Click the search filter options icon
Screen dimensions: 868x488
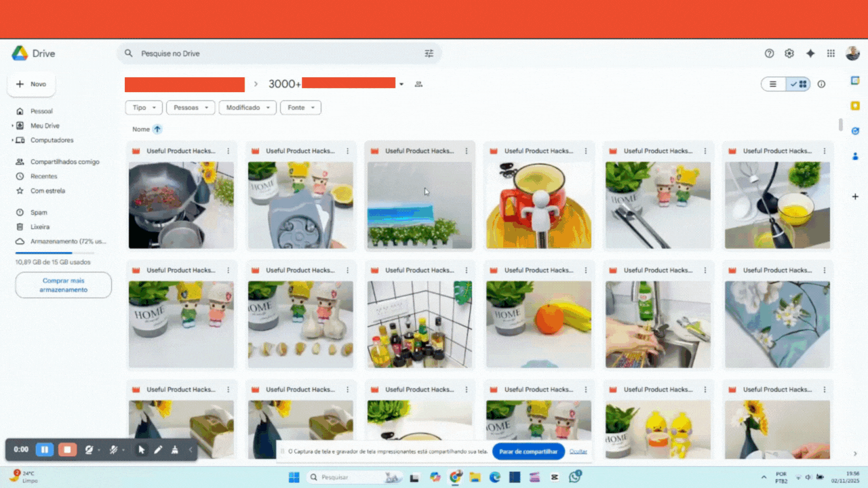point(429,54)
